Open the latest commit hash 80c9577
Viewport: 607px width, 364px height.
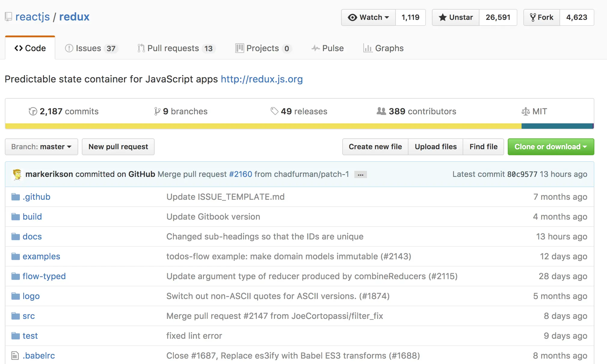click(x=522, y=174)
